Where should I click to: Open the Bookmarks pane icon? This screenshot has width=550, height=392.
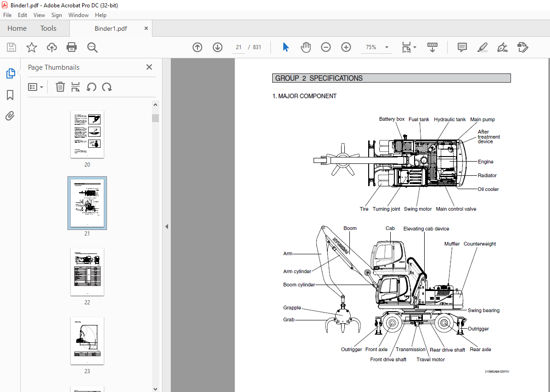10,95
